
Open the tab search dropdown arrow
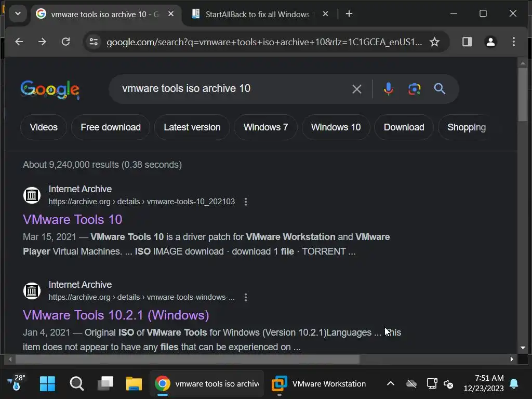point(18,14)
